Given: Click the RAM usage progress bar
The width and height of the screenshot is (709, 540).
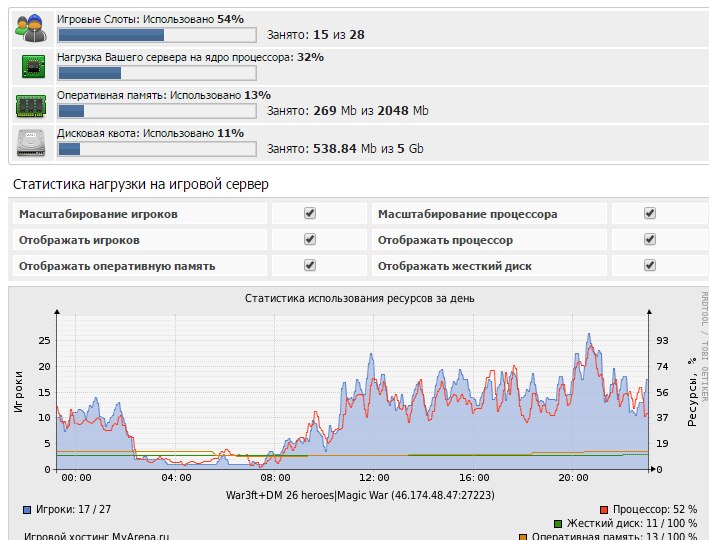Looking at the screenshot, I should pyautogui.click(x=156, y=111).
